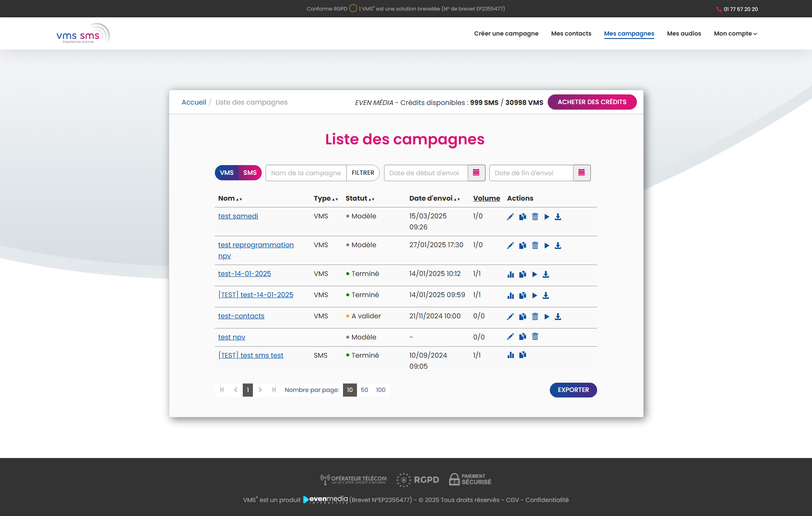
Task: Focus the Nom de la campagne field
Action: click(306, 173)
